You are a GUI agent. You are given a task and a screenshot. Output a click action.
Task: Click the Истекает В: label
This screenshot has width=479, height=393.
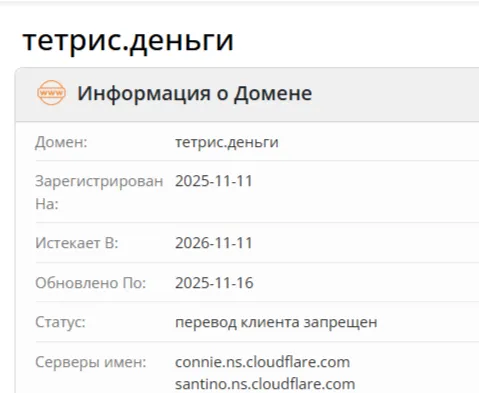pyautogui.click(x=77, y=243)
